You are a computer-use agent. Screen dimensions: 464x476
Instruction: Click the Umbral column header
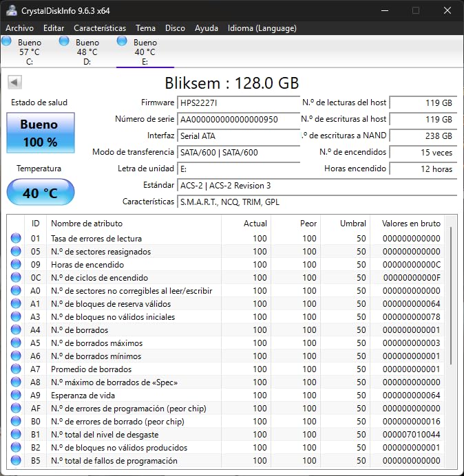tap(345, 224)
